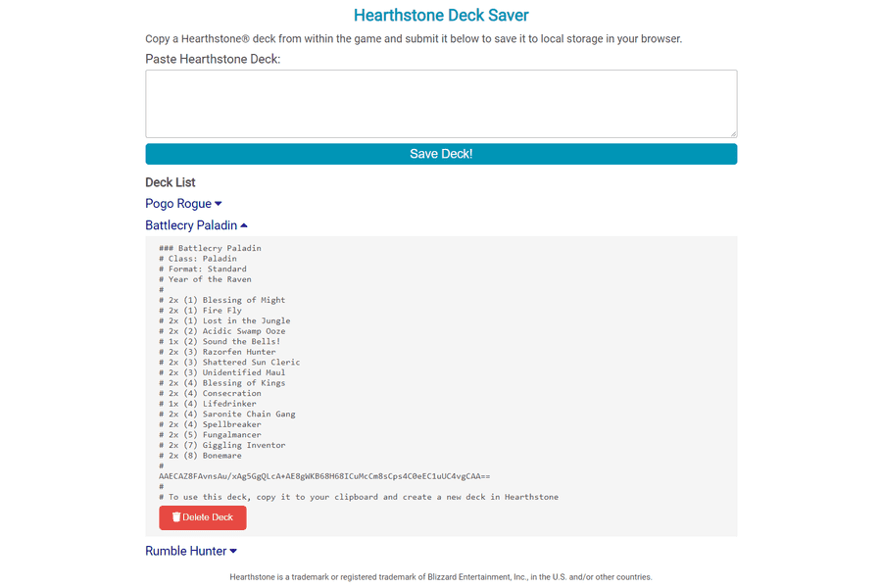The height and width of the screenshot is (588, 881).
Task: Click the '2x (1) Lost in the Jungle' line
Action: pos(224,321)
